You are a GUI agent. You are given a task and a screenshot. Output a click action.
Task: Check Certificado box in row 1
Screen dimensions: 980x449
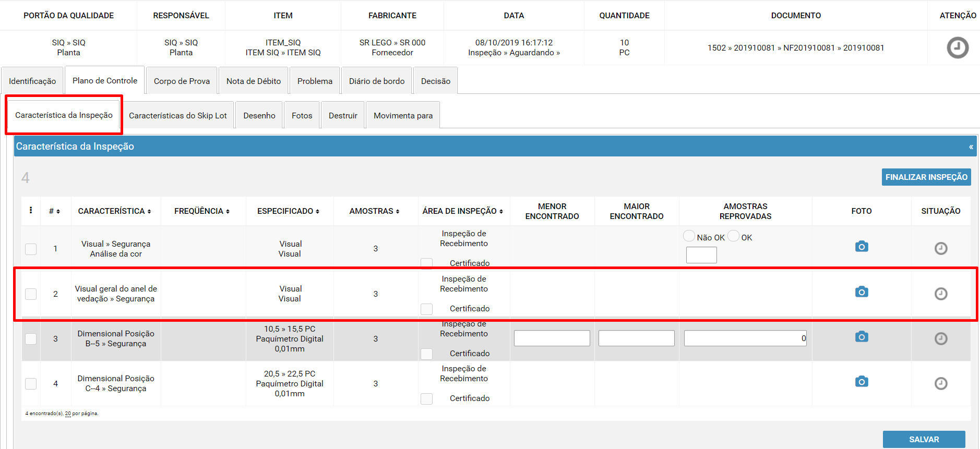pyautogui.click(x=426, y=263)
